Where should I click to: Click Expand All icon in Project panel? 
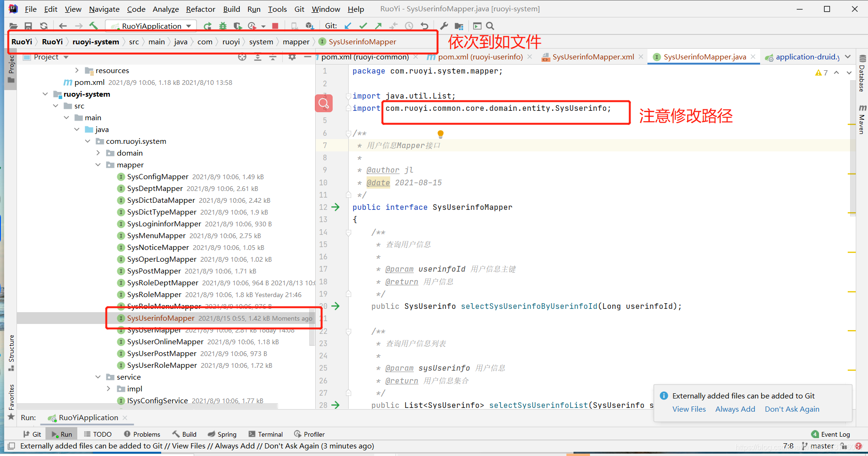[x=258, y=57]
